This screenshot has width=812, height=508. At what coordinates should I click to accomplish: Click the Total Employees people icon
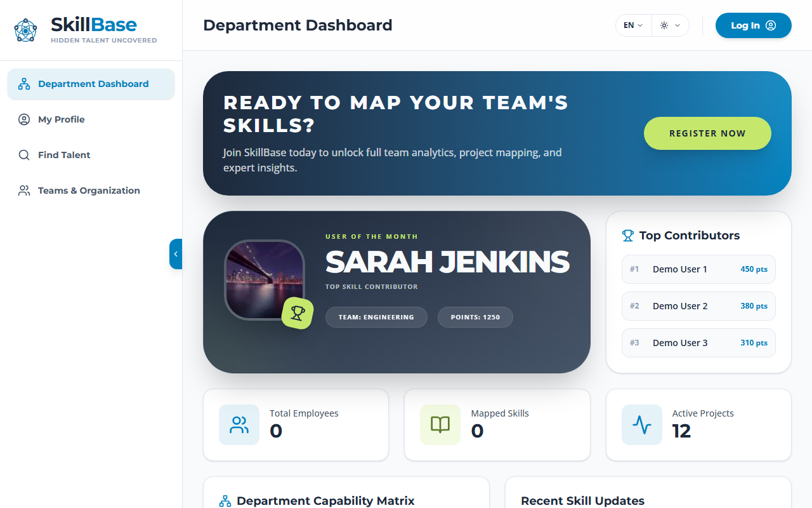[x=239, y=425]
